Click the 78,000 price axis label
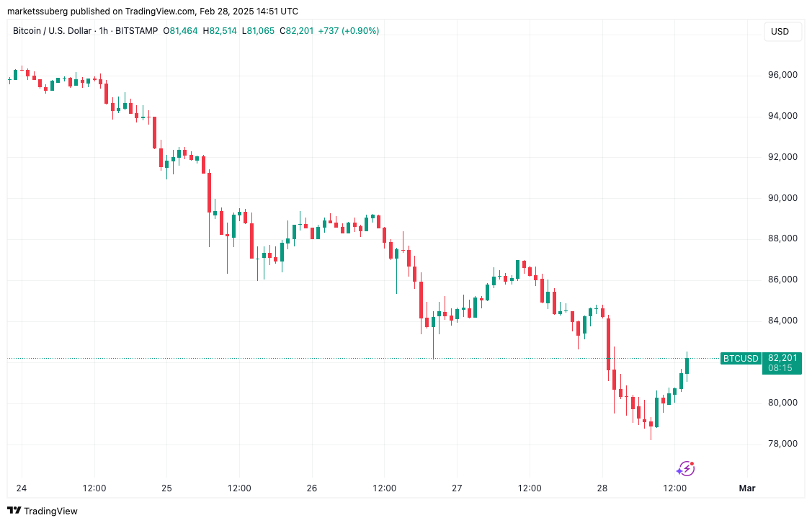This screenshot has height=523, width=812. click(782, 444)
